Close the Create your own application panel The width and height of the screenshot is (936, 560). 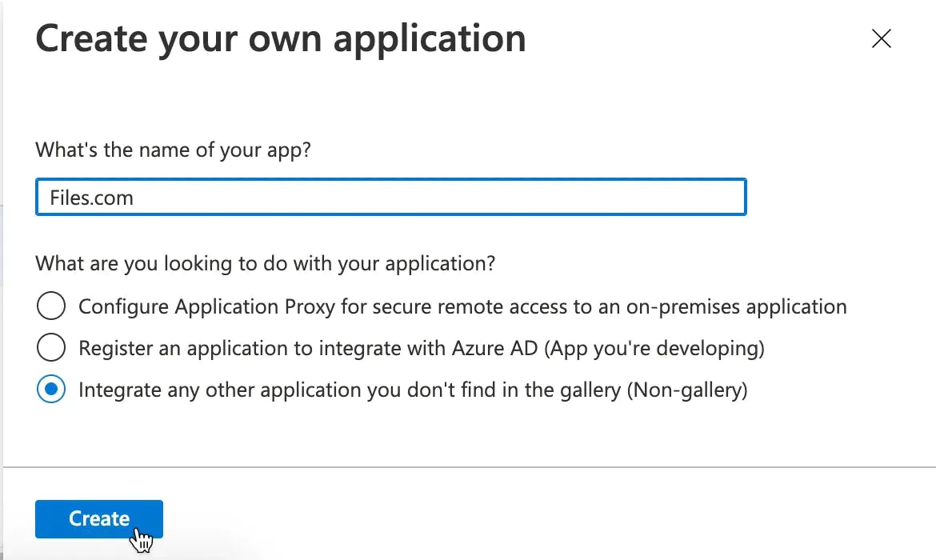(881, 39)
